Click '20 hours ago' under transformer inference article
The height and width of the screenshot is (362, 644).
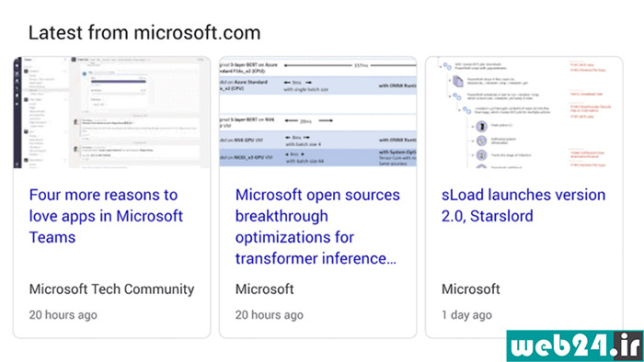click(x=269, y=315)
